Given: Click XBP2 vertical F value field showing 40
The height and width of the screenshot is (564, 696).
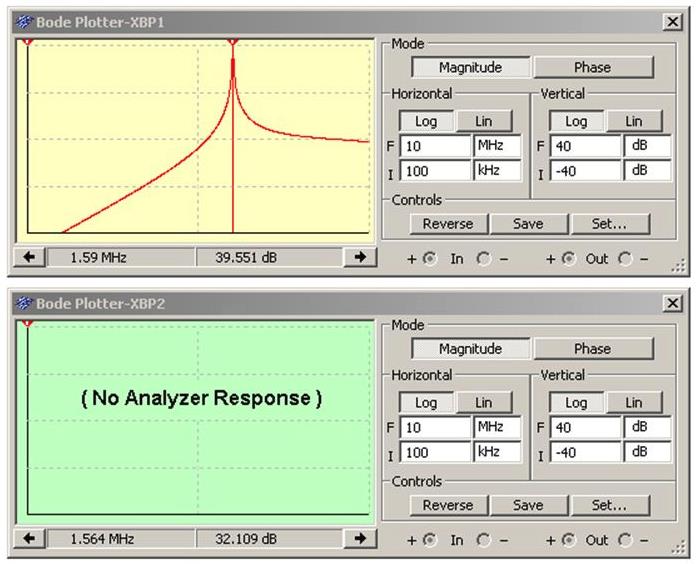Looking at the screenshot, I should click(584, 427).
